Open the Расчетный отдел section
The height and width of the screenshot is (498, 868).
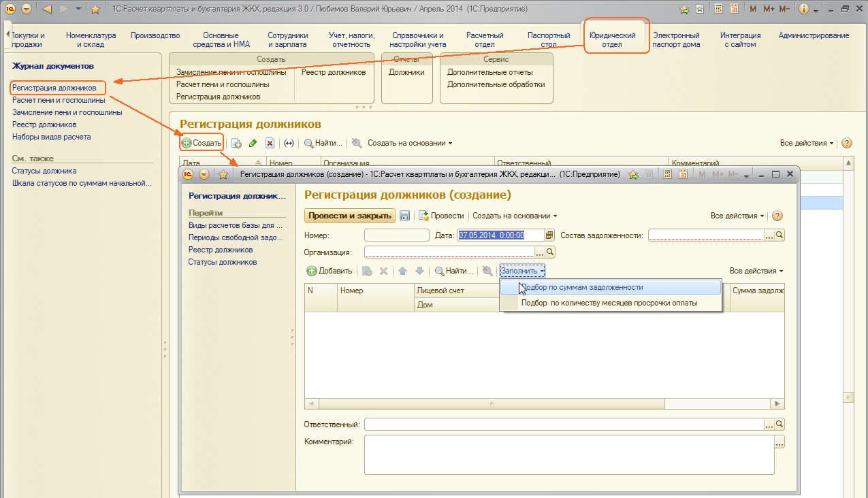[485, 39]
